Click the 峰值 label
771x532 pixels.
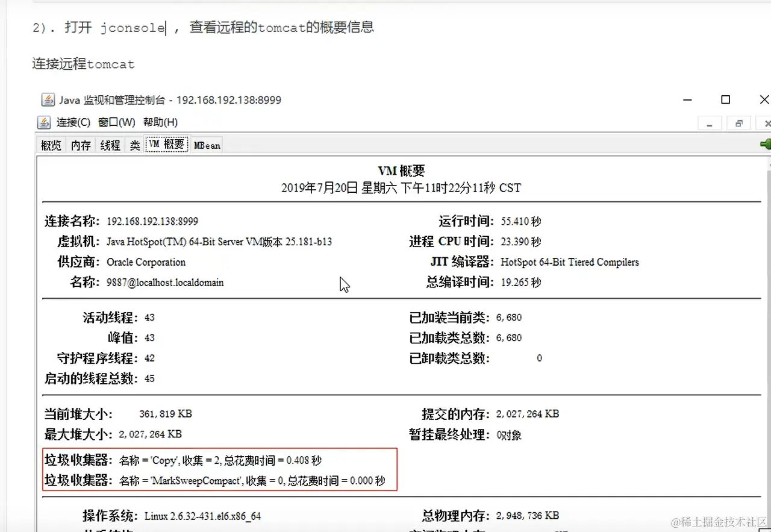coord(122,338)
